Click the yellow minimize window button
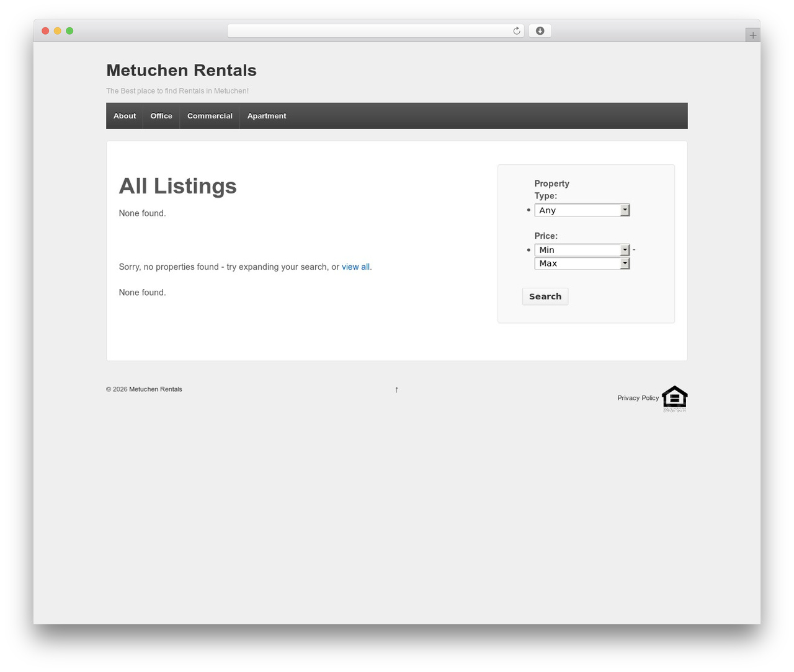The image size is (794, 672). point(58,31)
